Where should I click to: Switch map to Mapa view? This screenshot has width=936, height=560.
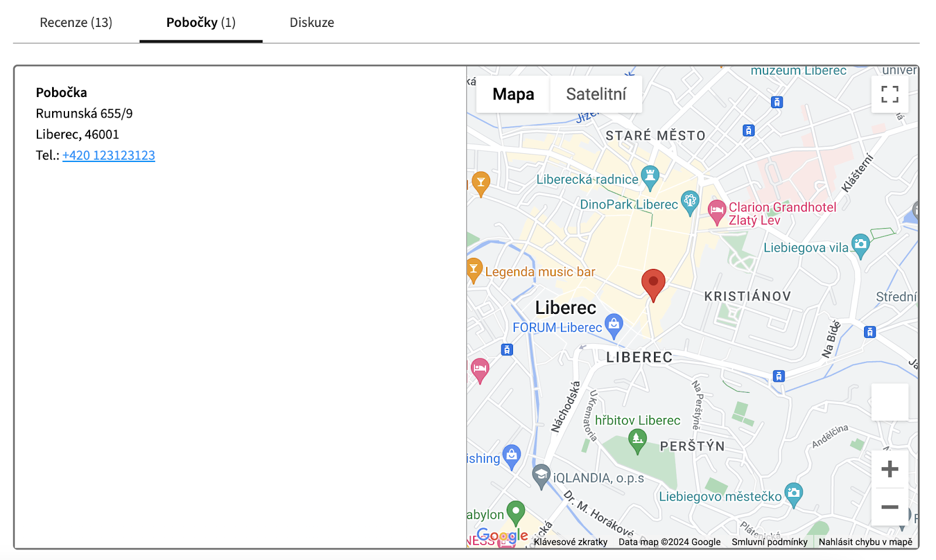tap(513, 94)
